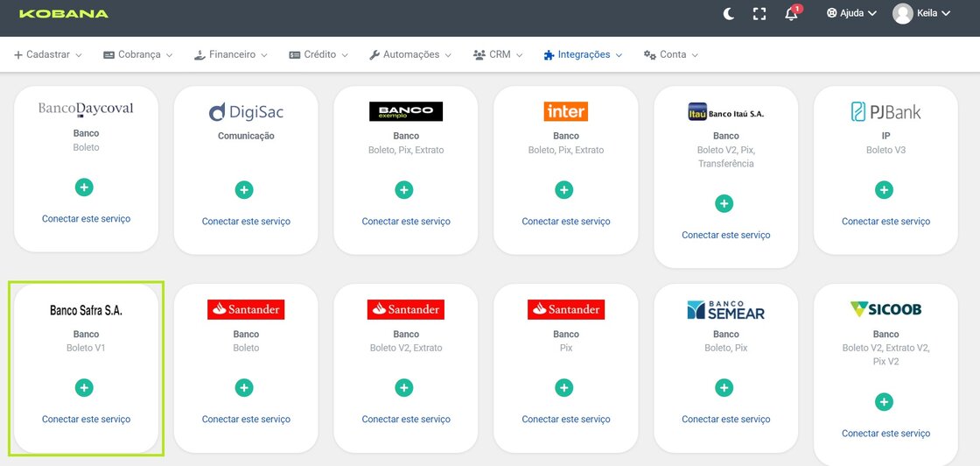Click Conectar este serviço under Sicoob

coord(886,434)
